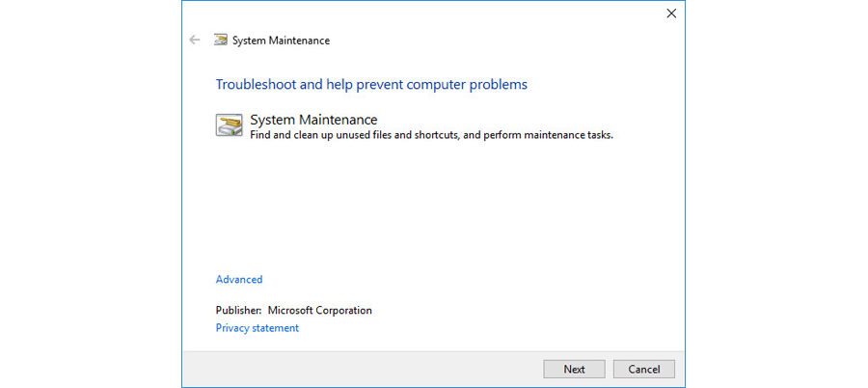Open the Advanced options link
The height and width of the screenshot is (388, 868).
[239, 279]
